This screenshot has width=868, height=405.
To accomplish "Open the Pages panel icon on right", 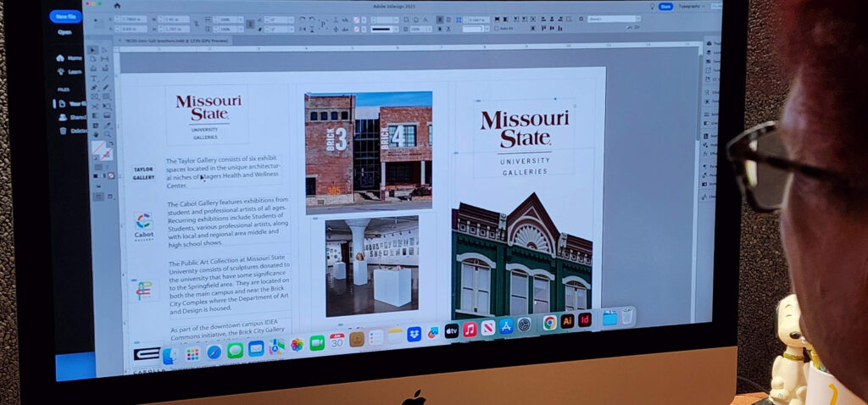I will point(709,42).
